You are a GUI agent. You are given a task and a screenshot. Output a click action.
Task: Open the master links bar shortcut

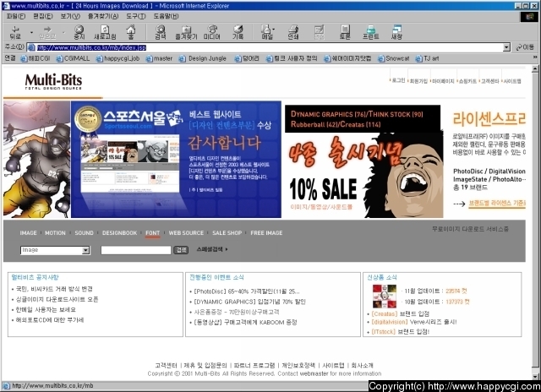coord(159,58)
